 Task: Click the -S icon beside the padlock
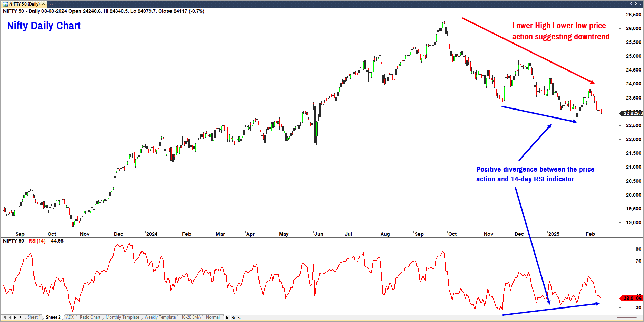(x=233, y=317)
